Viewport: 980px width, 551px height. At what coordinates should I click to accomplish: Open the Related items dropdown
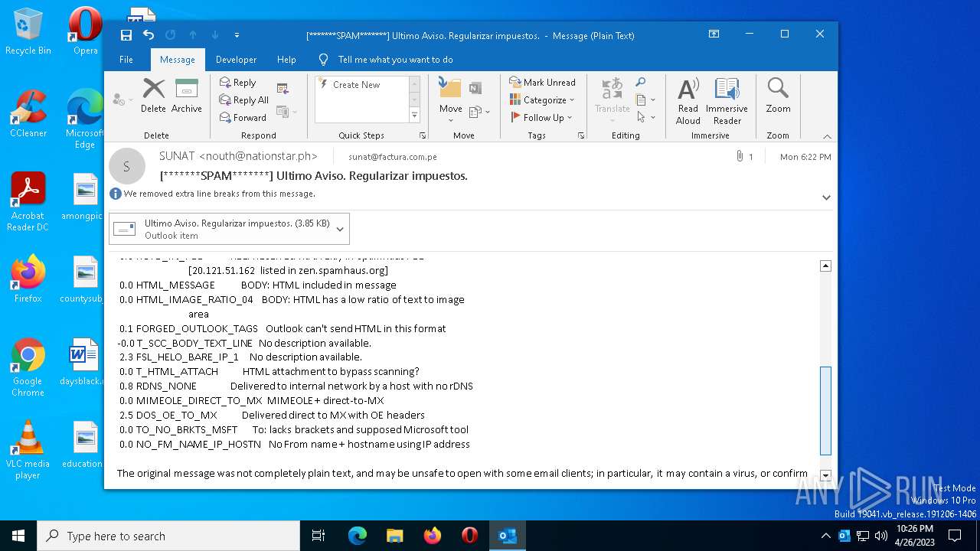click(x=645, y=99)
